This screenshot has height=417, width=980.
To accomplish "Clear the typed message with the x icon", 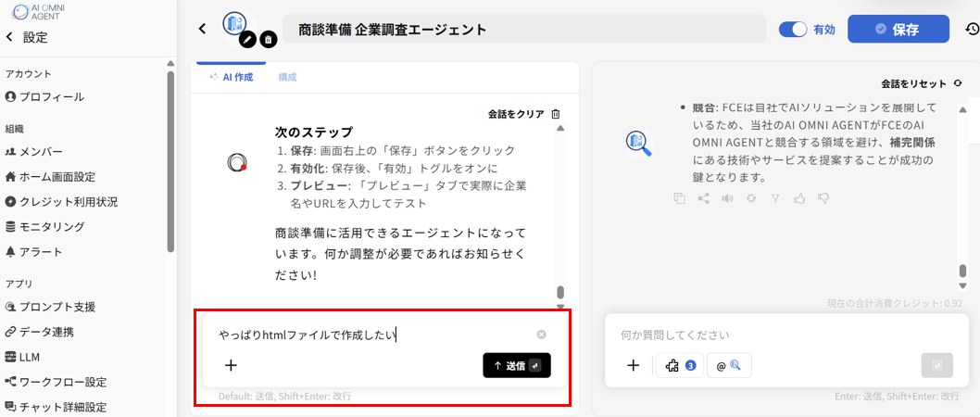I will pos(541,335).
